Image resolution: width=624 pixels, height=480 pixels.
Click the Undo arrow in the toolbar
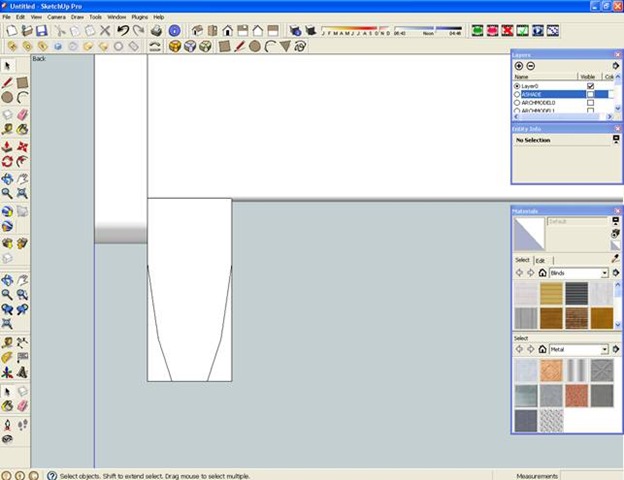coord(122,31)
